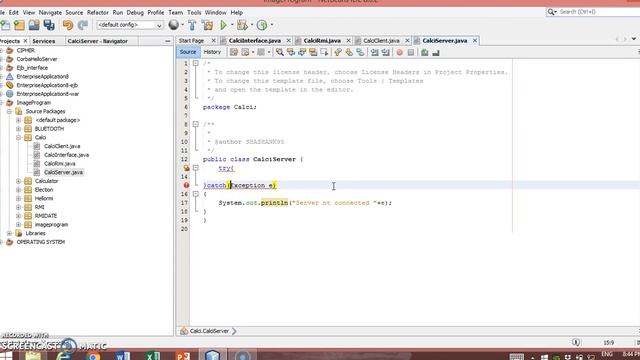
Task: Click the CalciServer - Navigator tab
Action: [97, 41]
